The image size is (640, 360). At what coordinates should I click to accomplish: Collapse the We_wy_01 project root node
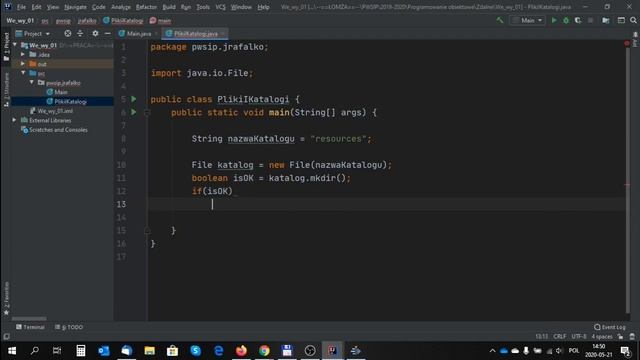(15, 45)
